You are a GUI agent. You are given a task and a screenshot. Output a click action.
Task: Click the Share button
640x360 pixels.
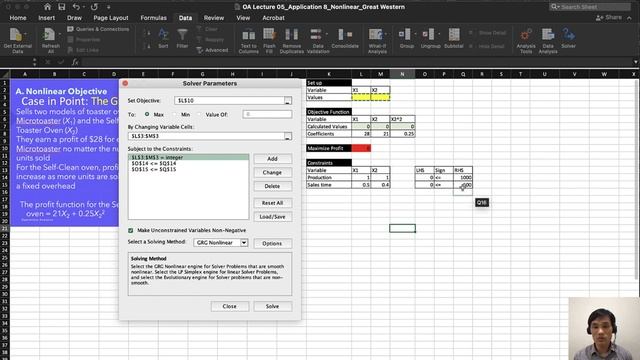coord(609,18)
